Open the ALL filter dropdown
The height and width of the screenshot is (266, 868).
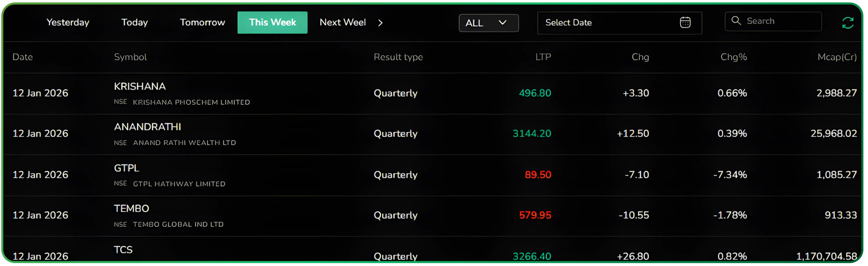(488, 23)
